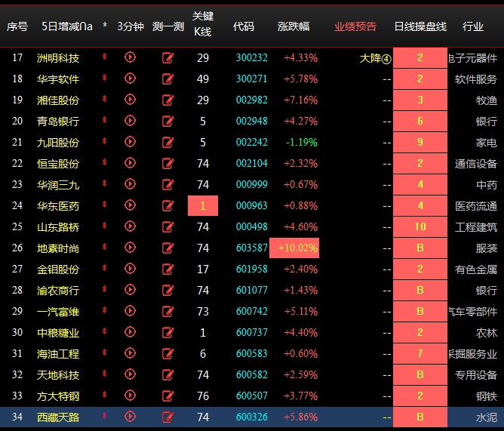This screenshot has height=431, width=504.
Task: Sort by 代码 column header
Action: pyautogui.click(x=243, y=26)
